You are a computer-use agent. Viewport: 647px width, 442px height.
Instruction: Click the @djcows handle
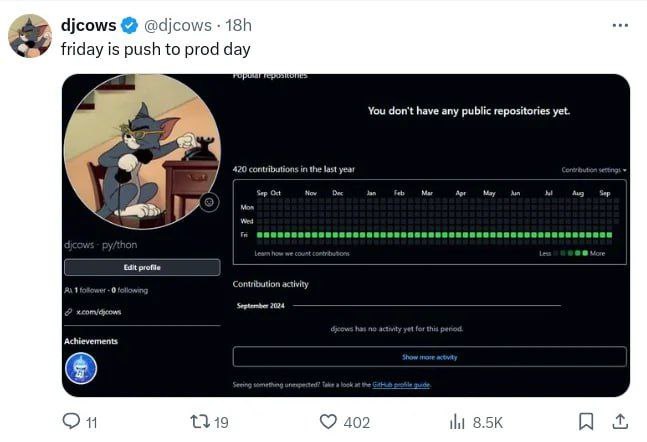[178, 26]
